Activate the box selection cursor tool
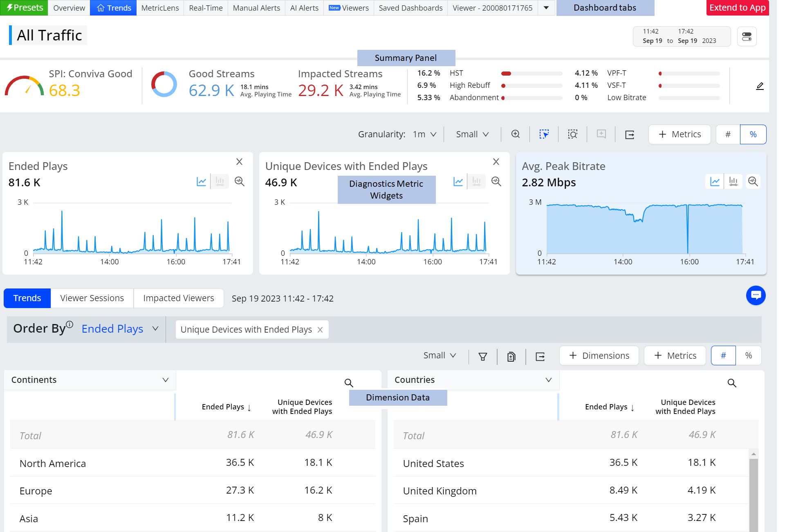This screenshot has width=785, height=532. click(x=544, y=134)
